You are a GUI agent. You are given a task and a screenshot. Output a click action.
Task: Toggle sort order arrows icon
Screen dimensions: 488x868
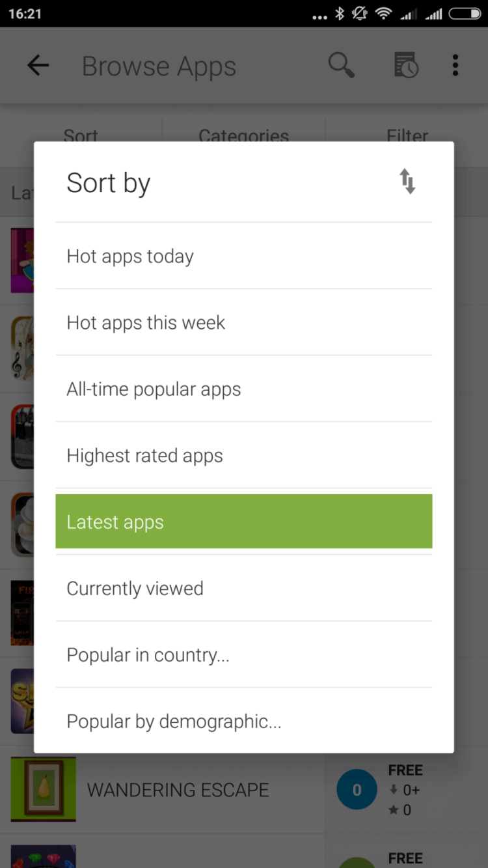point(407,182)
